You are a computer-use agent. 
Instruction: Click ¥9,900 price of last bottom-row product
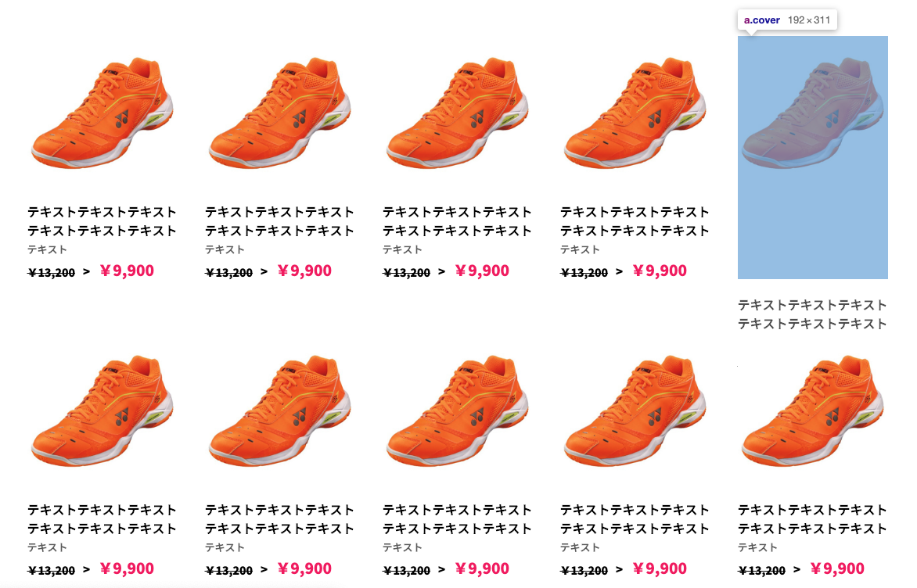[x=837, y=569]
